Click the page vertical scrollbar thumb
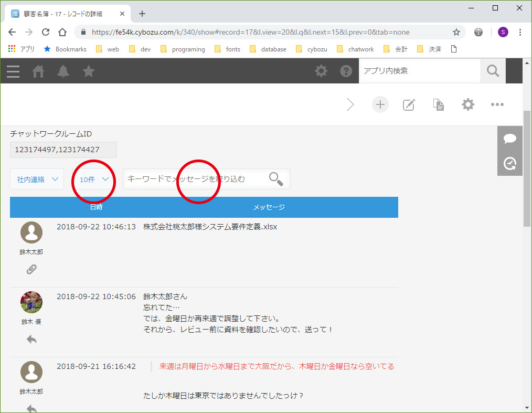The image size is (532, 413). click(x=527, y=168)
